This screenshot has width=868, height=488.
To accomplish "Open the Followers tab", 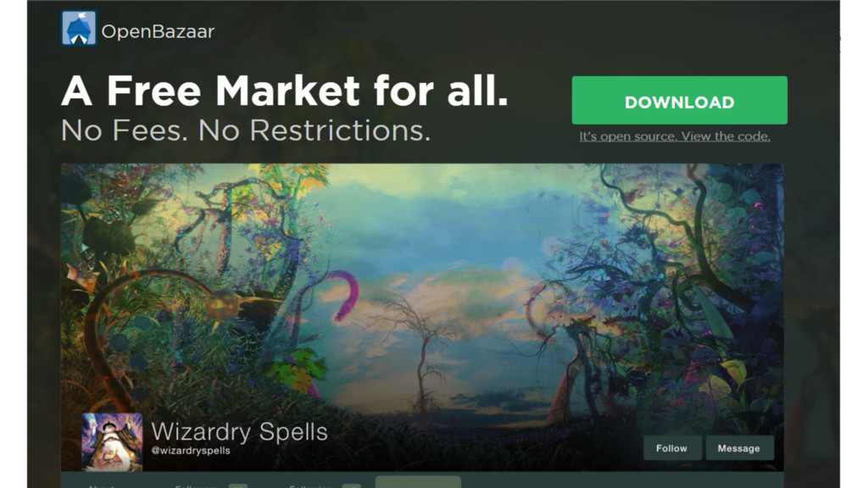I will 197,485.
